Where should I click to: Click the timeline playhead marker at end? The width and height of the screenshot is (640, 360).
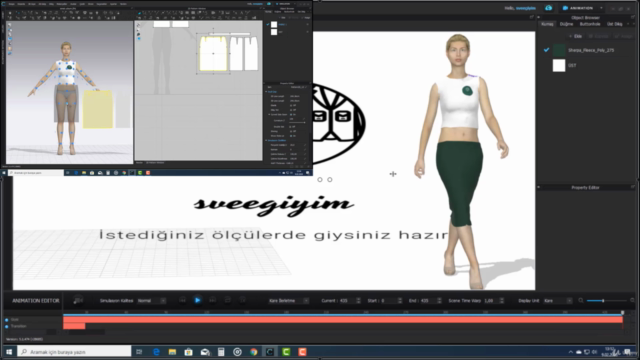pyautogui.click(x=622, y=313)
